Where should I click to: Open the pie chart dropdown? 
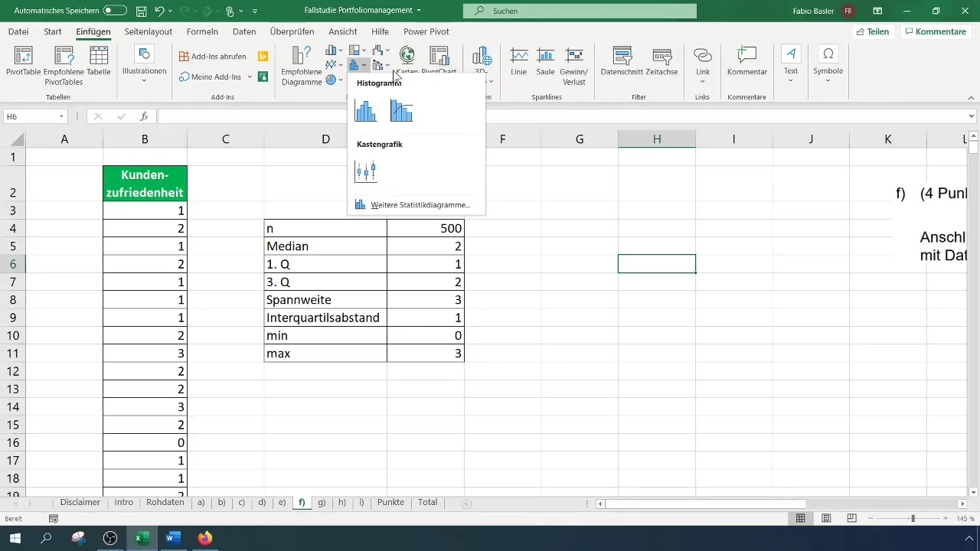tap(335, 80)
